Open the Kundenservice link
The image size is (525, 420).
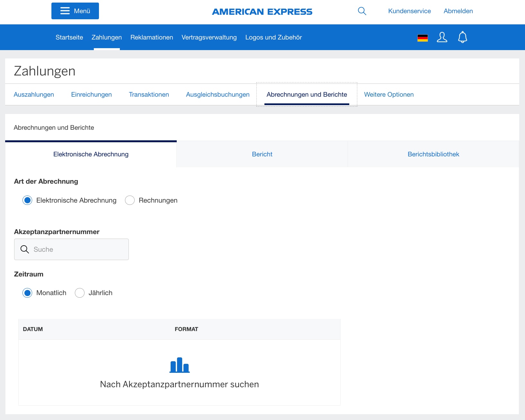409,11
